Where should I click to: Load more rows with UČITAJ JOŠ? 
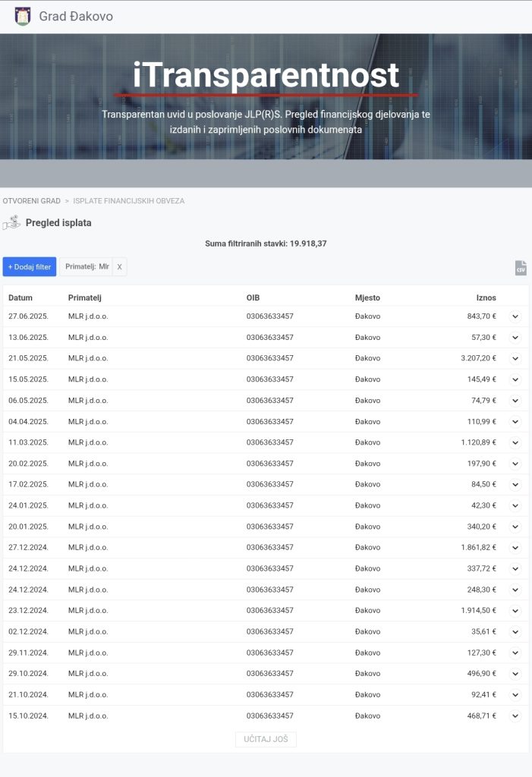[x=266, y=739]
